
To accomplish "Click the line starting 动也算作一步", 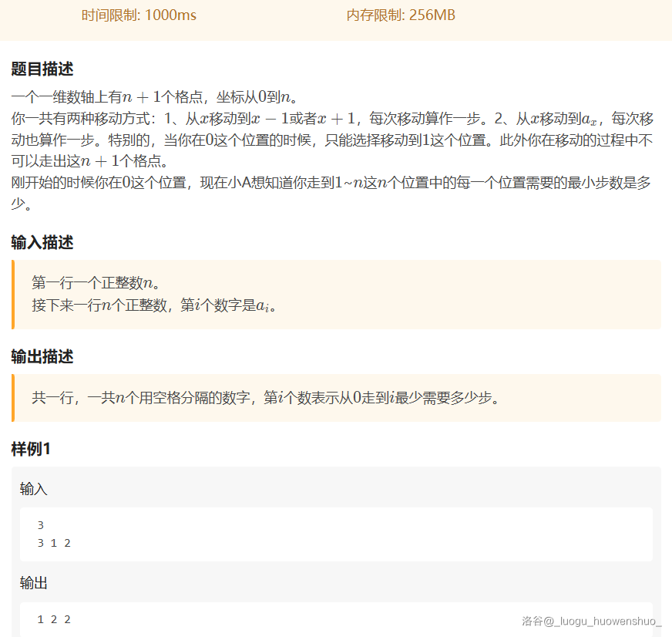I will click(x=331, y=140).
